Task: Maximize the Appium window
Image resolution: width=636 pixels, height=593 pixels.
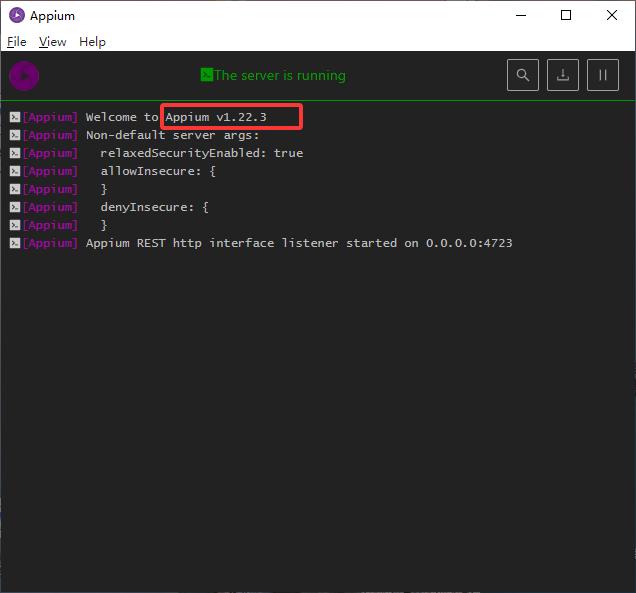Action: pos(566,15)
